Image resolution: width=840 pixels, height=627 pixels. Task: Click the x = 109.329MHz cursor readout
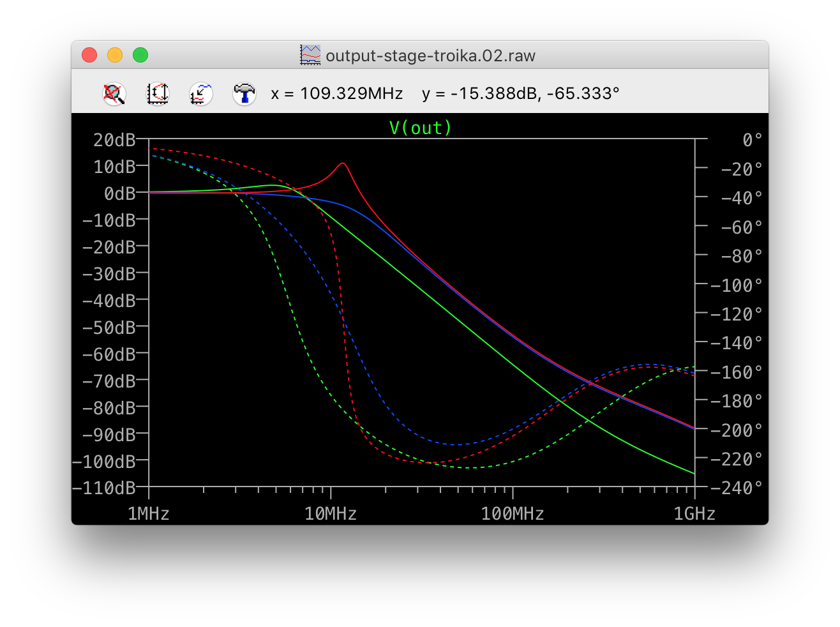(337, 94)
